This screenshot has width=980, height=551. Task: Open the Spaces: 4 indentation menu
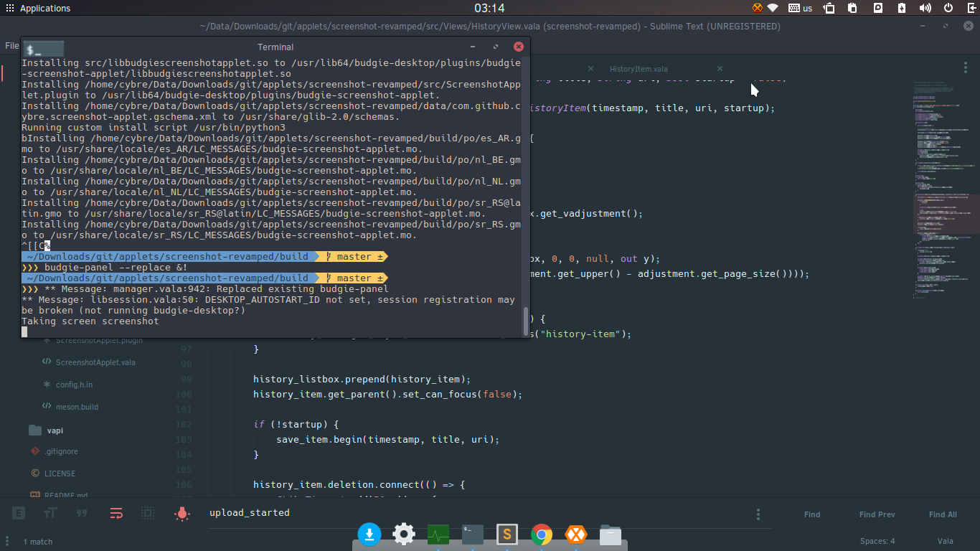tap(877, 542)
